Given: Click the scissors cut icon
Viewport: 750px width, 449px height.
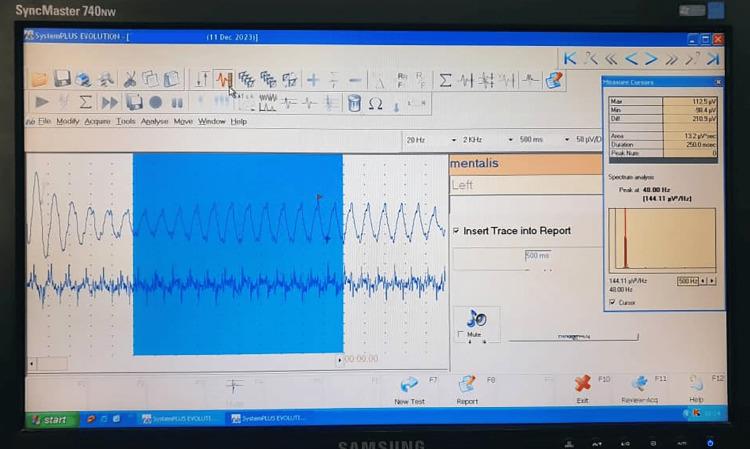Looking at the screenshot, I should (130, 79).
